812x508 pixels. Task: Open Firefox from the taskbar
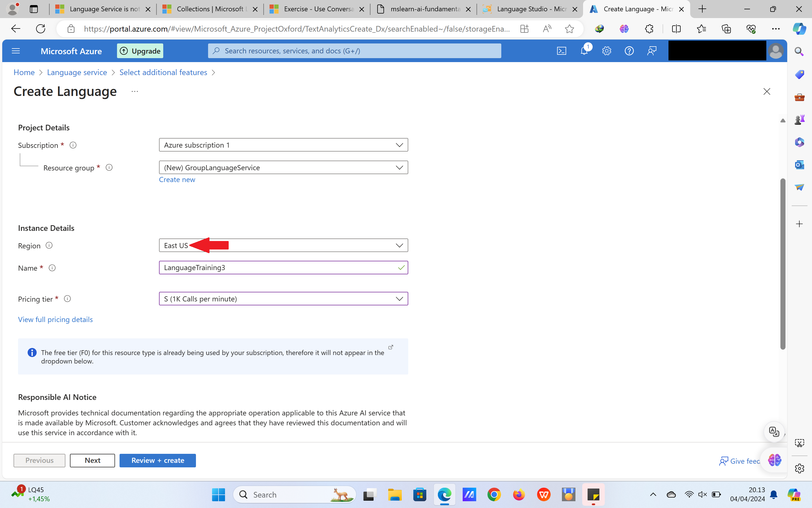(x=519, y=494)
